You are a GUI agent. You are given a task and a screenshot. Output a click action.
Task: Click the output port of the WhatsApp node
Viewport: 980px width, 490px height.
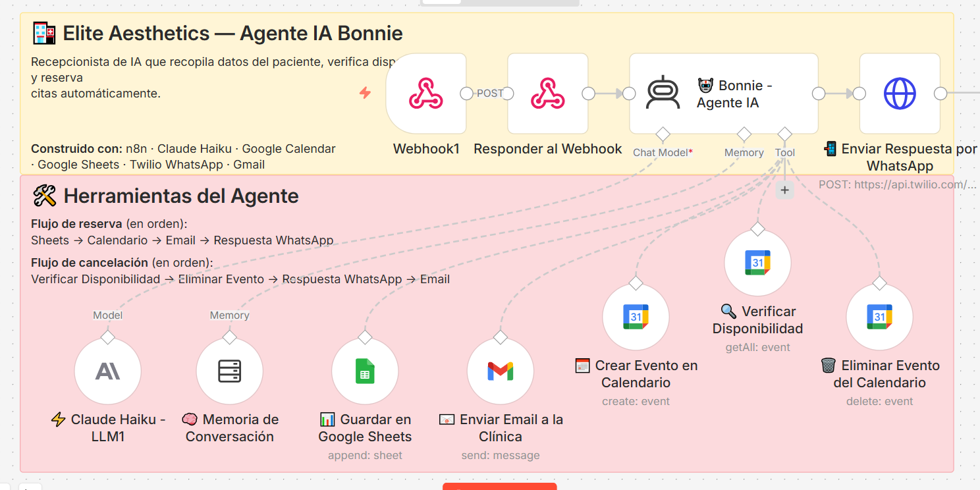pos(940,94)
